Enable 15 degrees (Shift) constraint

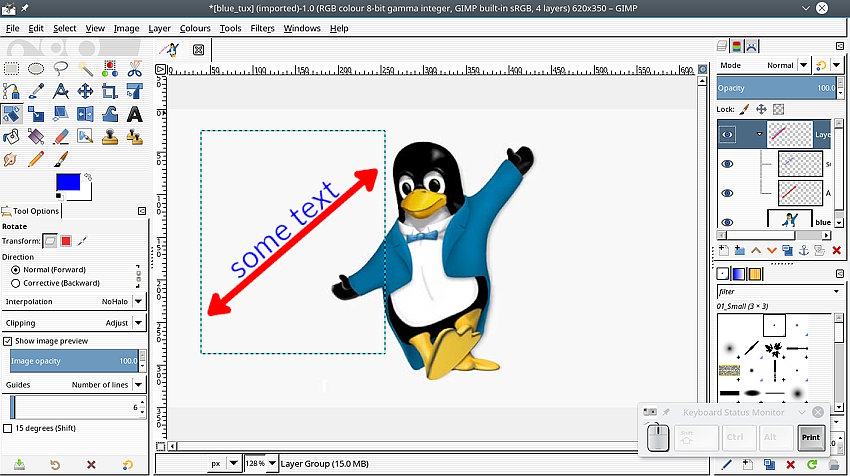point(8,428)
